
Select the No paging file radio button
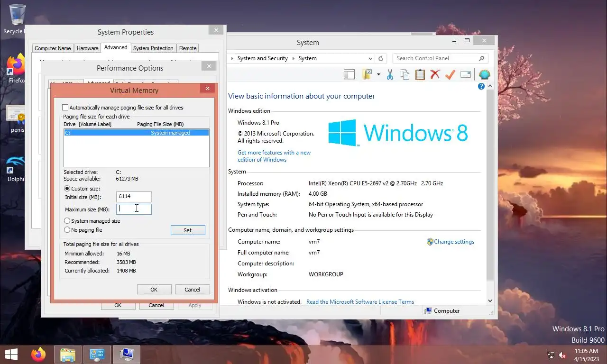pyautogui.click(x=67, y=230)
